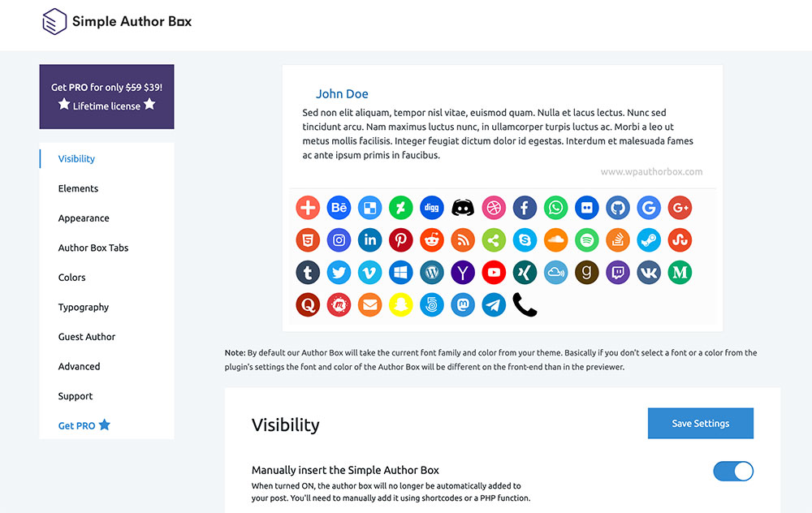Click the GitHub social icon
812x513 pixels.
point(618,208)
